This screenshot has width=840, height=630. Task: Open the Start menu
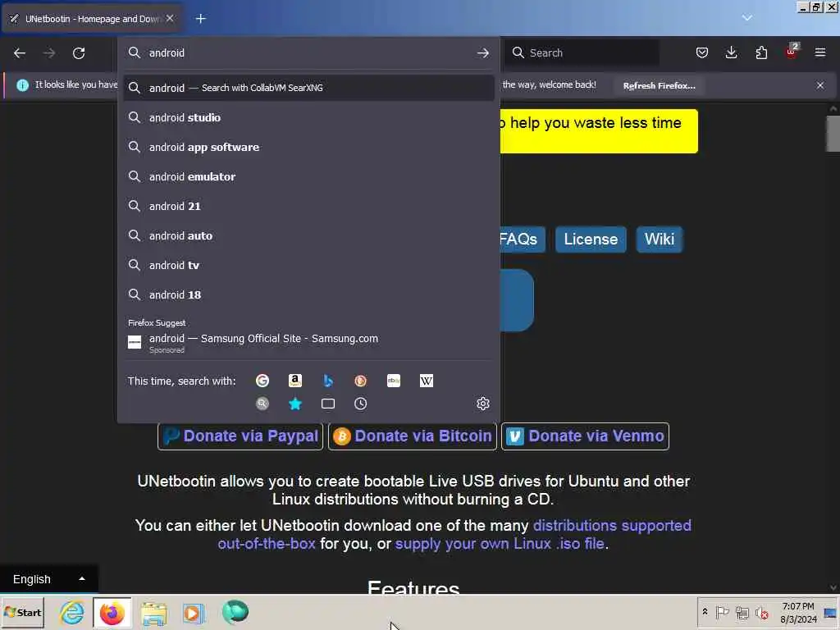pyautogui.click(x=23, y=612)
